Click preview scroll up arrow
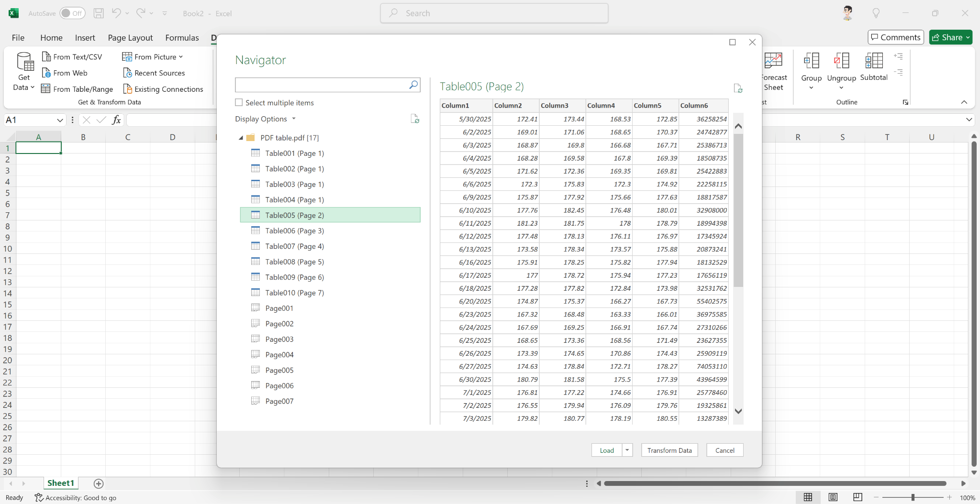The height and width of the screenshot is (504, 980). point(738,126)
